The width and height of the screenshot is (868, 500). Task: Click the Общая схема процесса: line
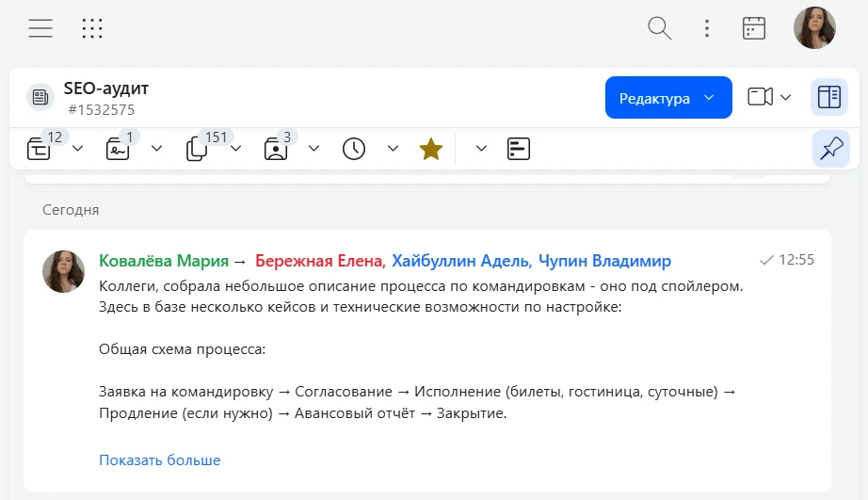click(x=182, y=349)
